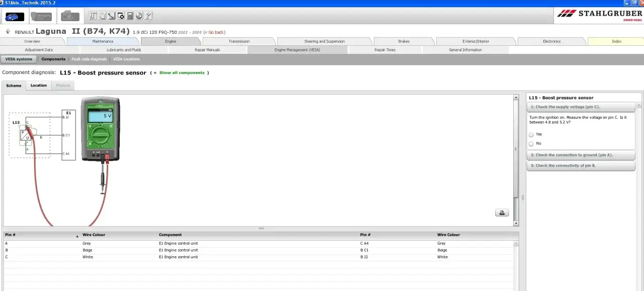644x291 pixels.
Task: Expand step 3 Check connectivity of pin B
Action: click(581, 166)
